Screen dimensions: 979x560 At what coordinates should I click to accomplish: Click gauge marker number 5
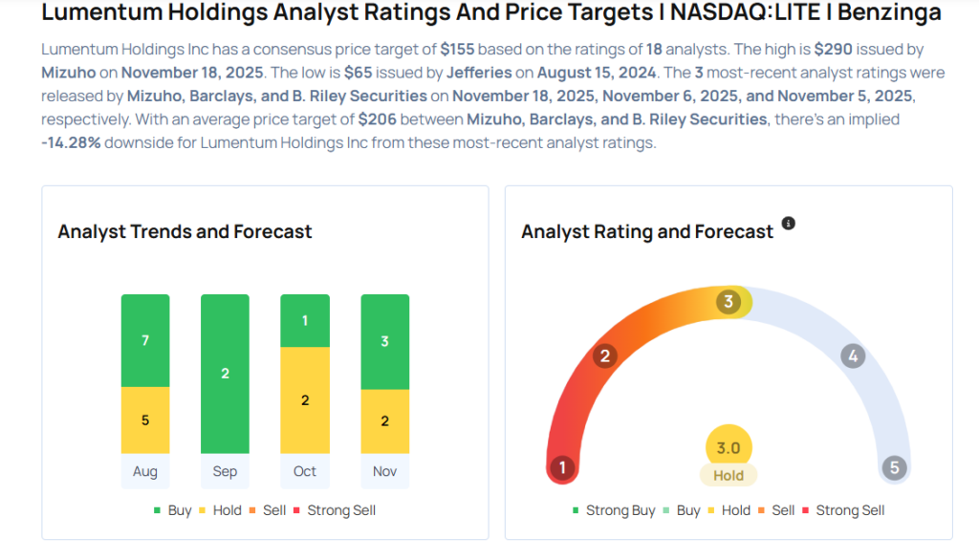click(x=894, y=468)
